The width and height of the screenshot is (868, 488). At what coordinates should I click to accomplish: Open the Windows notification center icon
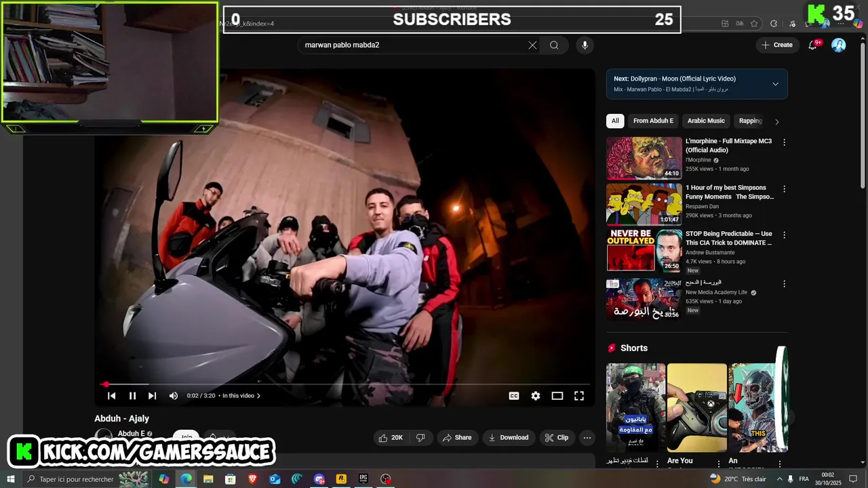coord(854,479)
